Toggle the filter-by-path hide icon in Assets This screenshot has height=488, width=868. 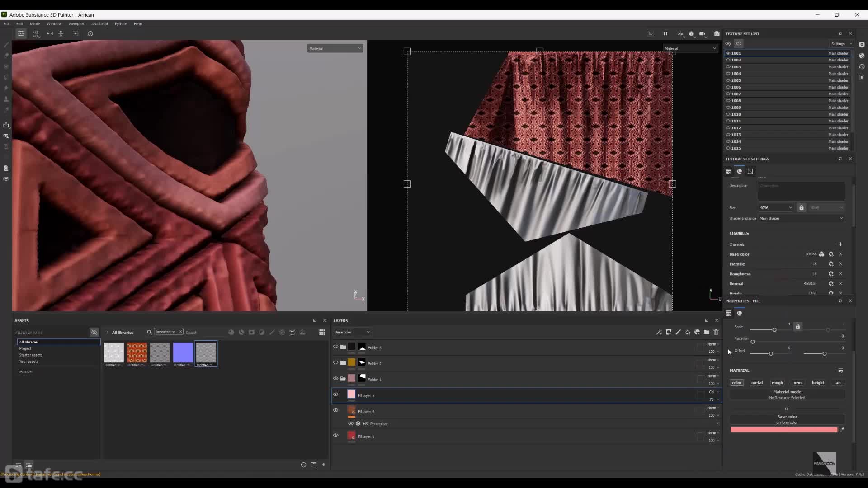pos(94,332)
